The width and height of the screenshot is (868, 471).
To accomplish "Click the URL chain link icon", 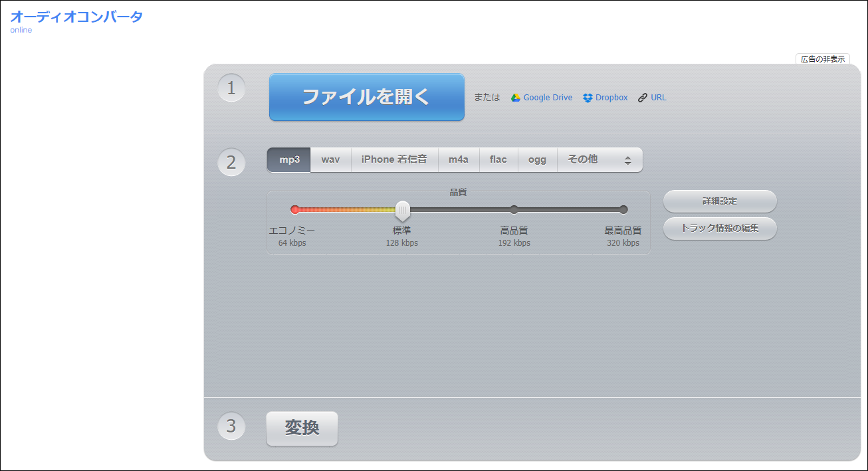I will click(643, 98).
